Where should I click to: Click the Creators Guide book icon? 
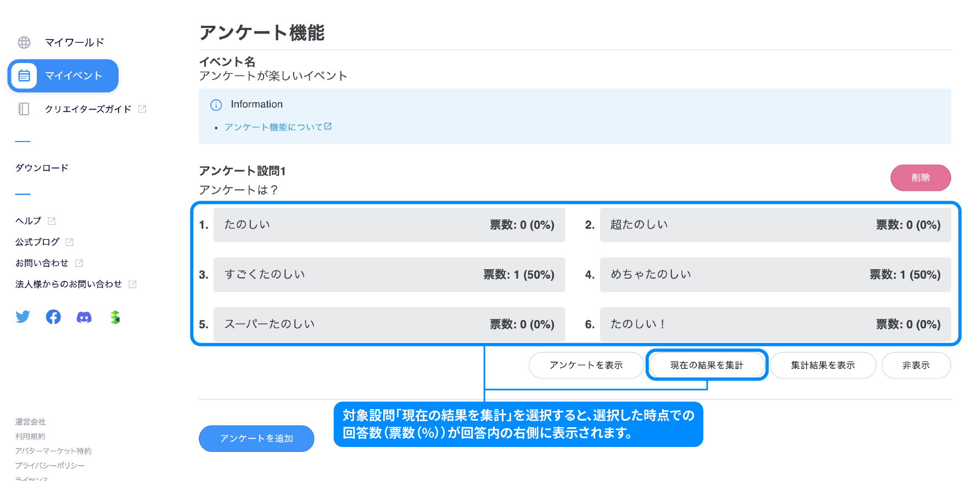point(24,109)
